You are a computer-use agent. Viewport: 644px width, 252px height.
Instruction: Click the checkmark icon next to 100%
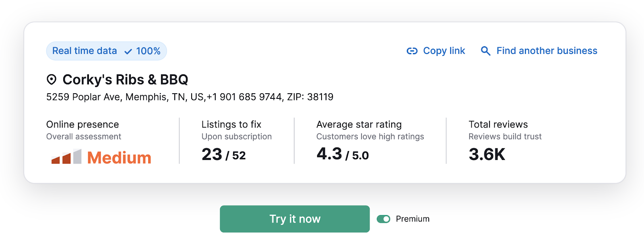tap(128, 51)
